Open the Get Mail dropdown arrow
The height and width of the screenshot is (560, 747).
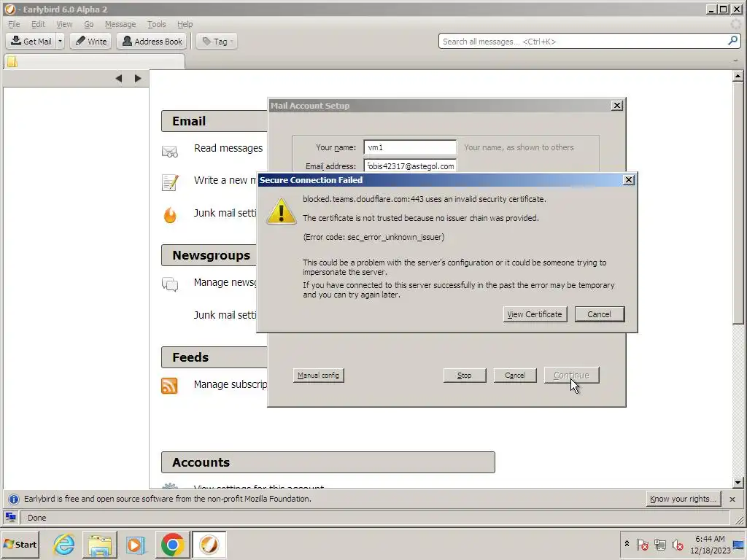(60, 42)
